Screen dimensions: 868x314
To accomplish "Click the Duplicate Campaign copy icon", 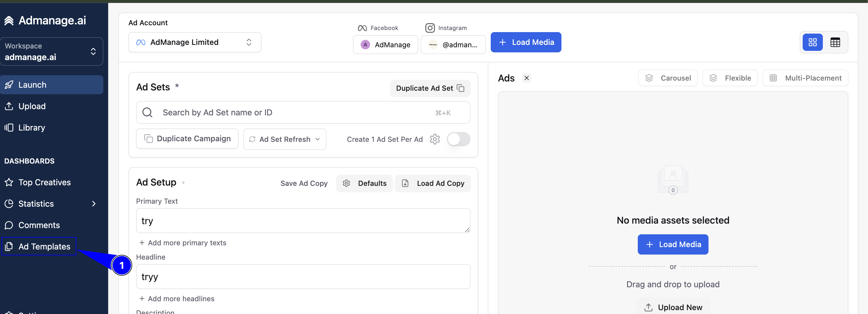I will pos(149,139).
